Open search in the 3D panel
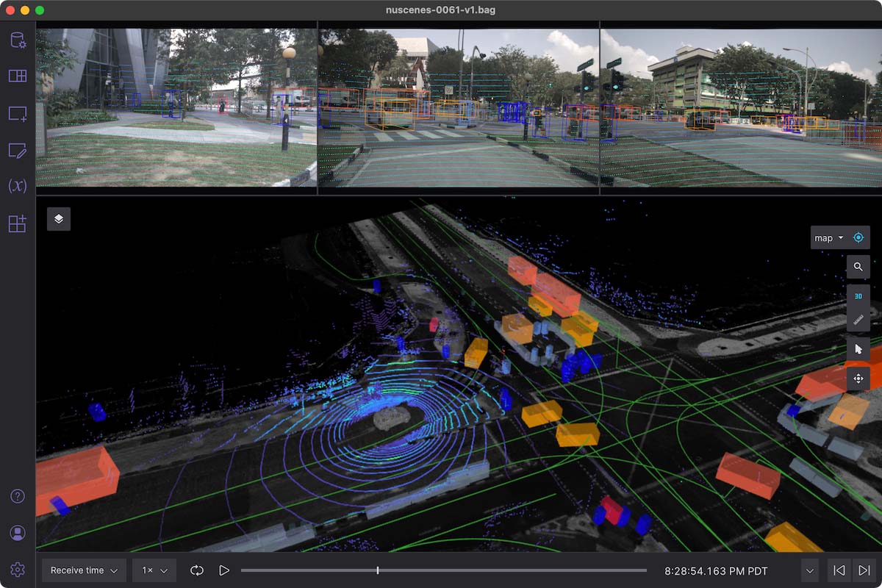The image size is (882, 588). coord(858,267)
